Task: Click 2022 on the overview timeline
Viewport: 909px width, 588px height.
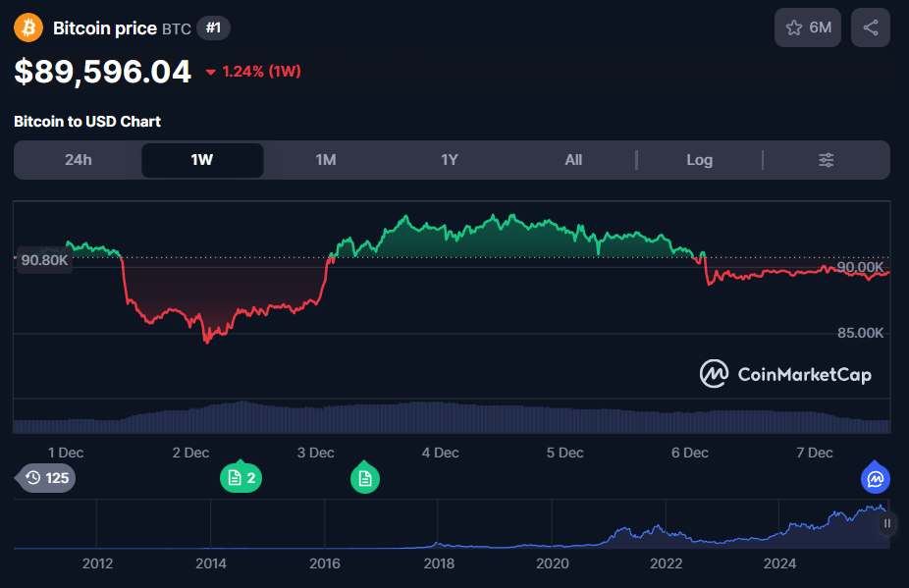Action: 667,563
